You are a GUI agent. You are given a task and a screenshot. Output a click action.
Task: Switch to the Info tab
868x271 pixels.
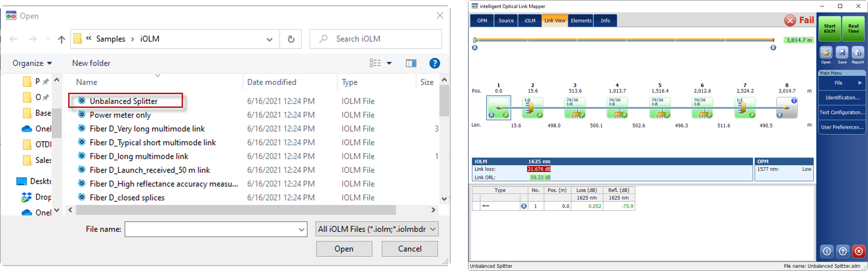[605, 21]
